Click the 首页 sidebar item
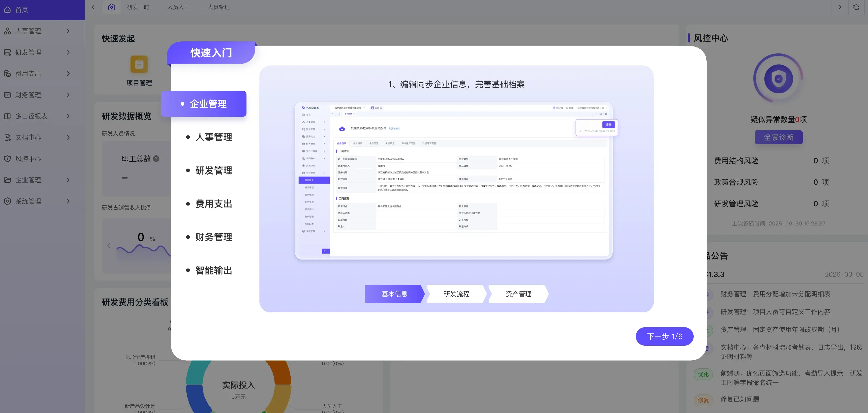The image size is (868, 413). pos(42,10)
